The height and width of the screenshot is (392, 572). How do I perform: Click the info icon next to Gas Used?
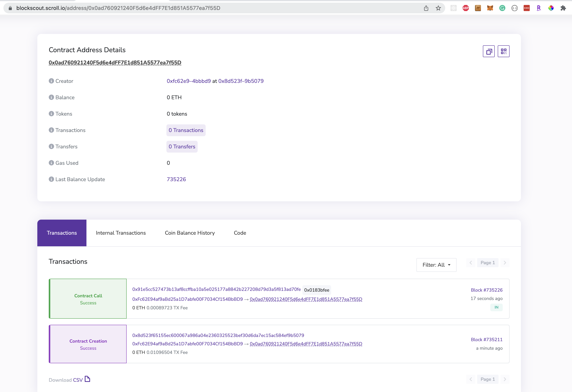(51, 163)
